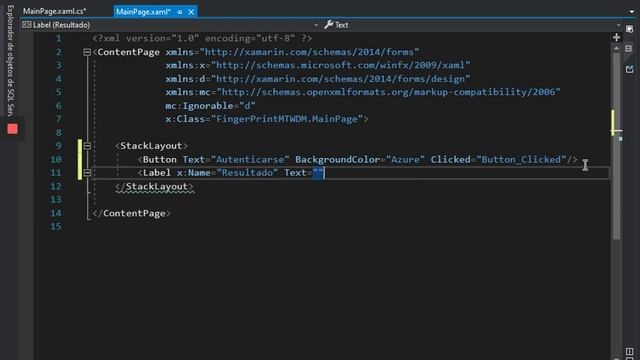Click the xmlns:x winfx/2009/xaml URL

pyautogui.click(x=340, y=65)
